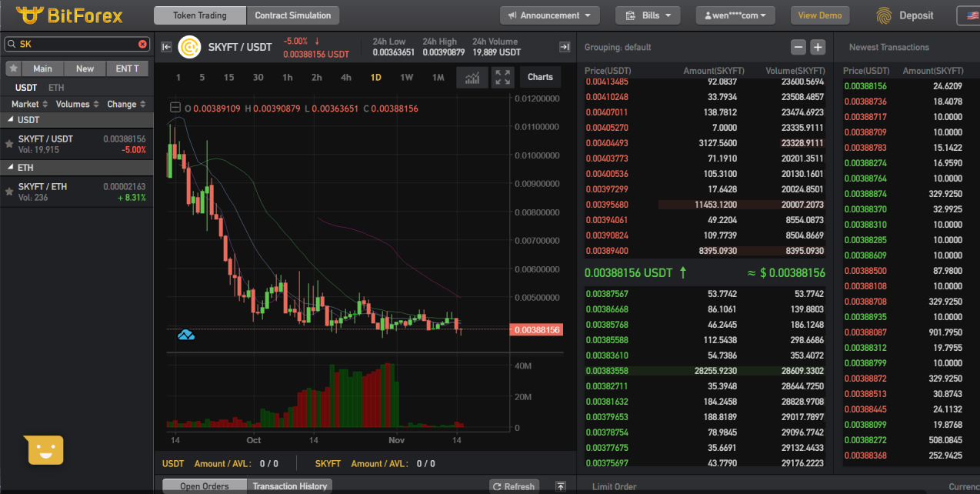Set chart interval to 1M
The height and width of the screenshot is (494, 980).
(x=438, y=77)
